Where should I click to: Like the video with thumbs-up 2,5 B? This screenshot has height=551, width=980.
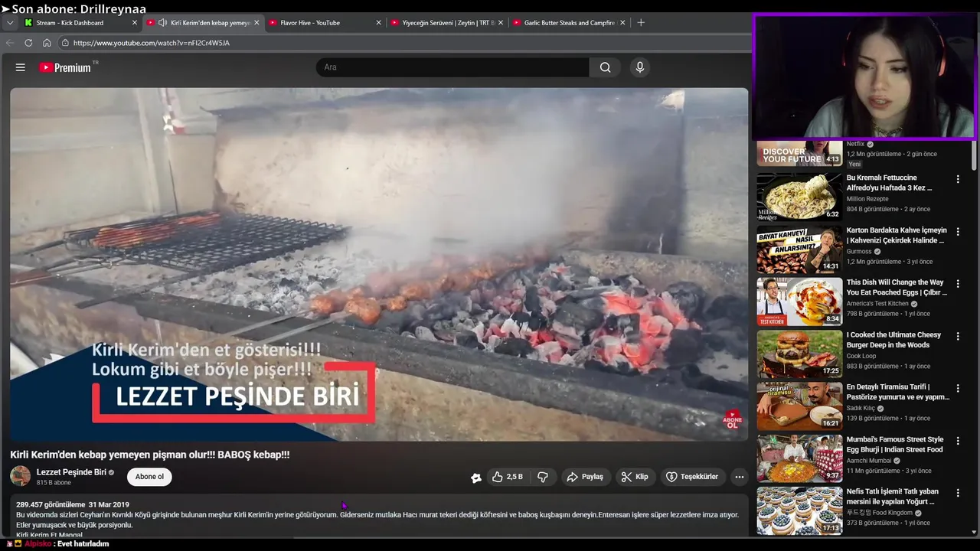(508, 477)
